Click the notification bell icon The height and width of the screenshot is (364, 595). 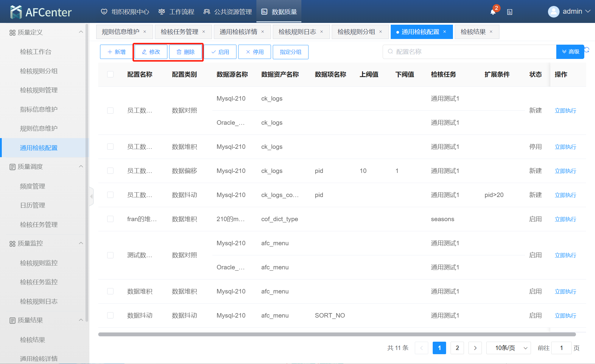click(493, 12)
